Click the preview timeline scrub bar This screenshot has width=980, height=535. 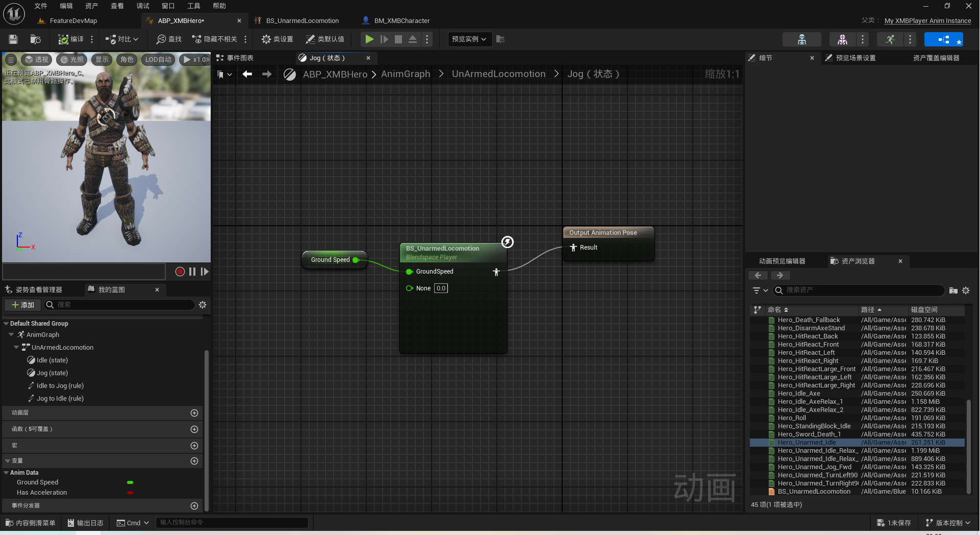click(84, 272)
